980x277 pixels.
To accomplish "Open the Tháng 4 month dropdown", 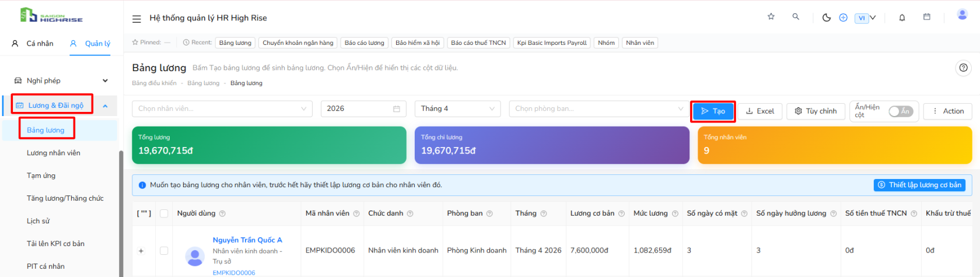I will (458, 109).
